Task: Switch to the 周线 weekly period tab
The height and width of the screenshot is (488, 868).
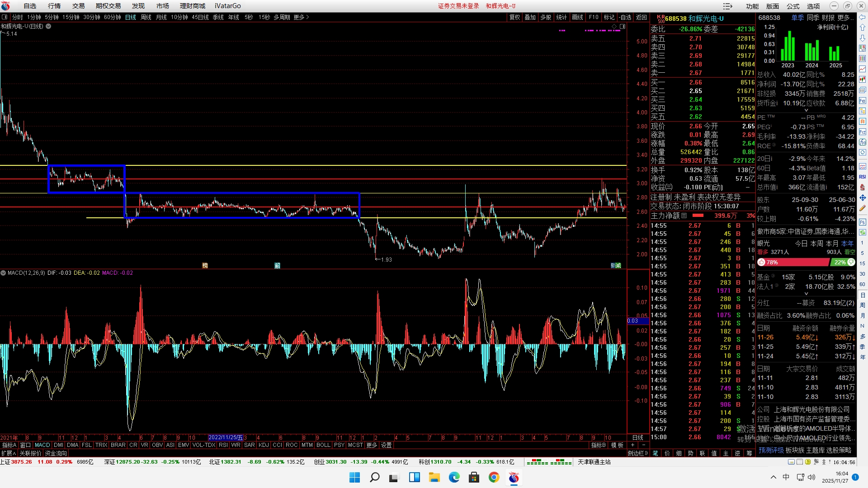Action: tap(146, 17)
